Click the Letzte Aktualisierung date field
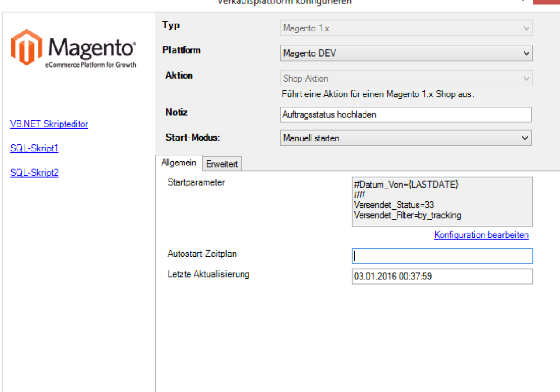Screen dimensions: 560x392 pos(442,276)
